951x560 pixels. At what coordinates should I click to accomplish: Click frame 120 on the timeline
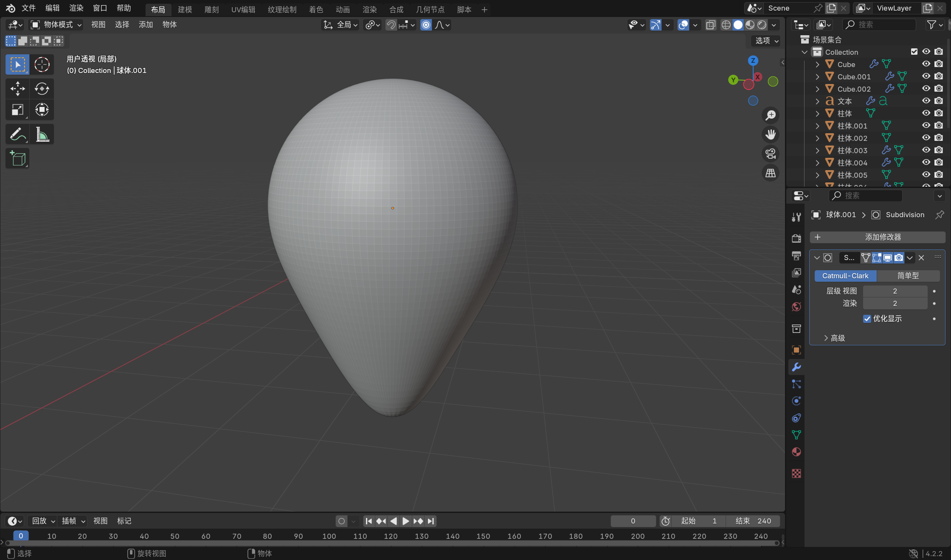[x=391, y=536]
